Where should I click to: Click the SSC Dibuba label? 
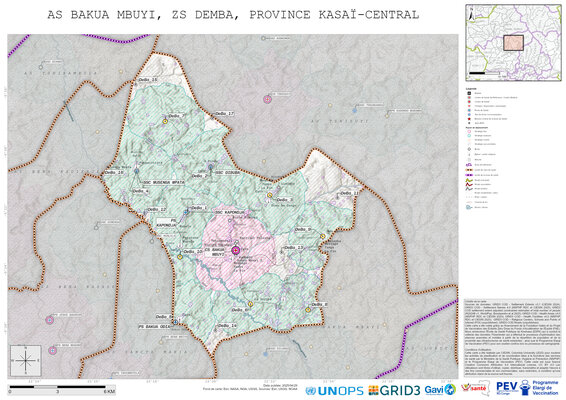[227, 173]
